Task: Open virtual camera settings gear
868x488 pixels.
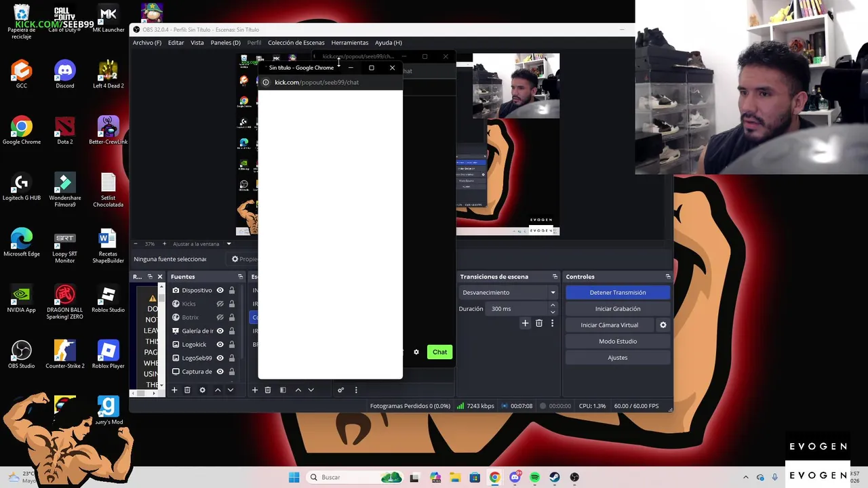Action: 663,325
